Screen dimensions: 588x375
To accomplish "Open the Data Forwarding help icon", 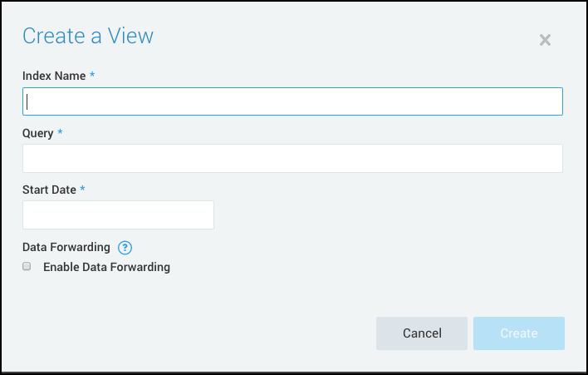I will [x=125, y=247].
